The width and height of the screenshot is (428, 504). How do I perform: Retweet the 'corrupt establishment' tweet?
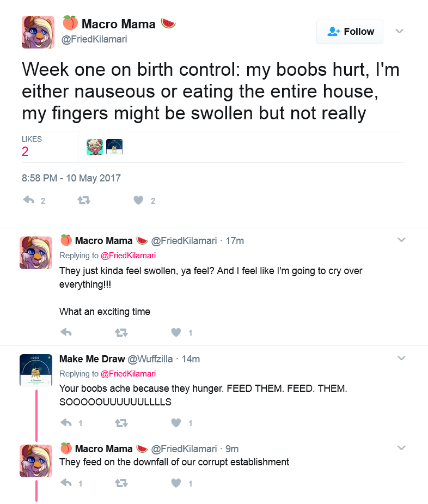[121, 483]
